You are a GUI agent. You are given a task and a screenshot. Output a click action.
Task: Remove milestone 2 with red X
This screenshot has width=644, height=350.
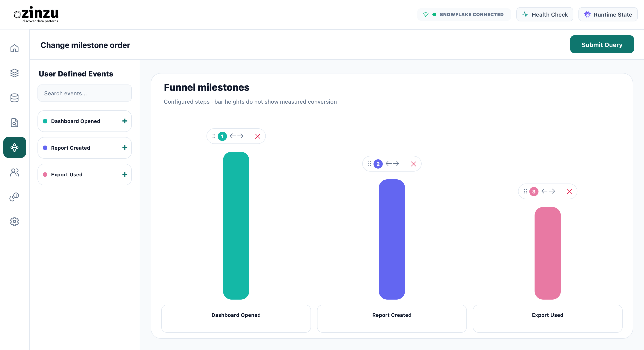414,164
